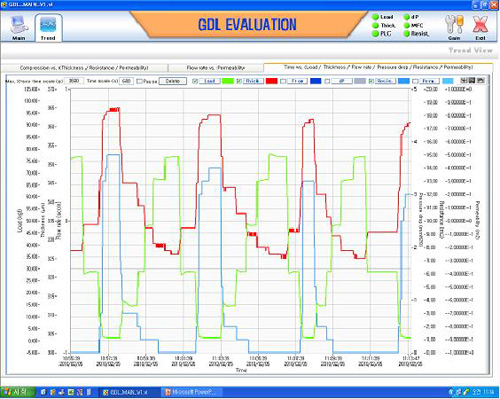500x399 pixels.
Task: Open the green Load color swatch
Action: [228, 81]
